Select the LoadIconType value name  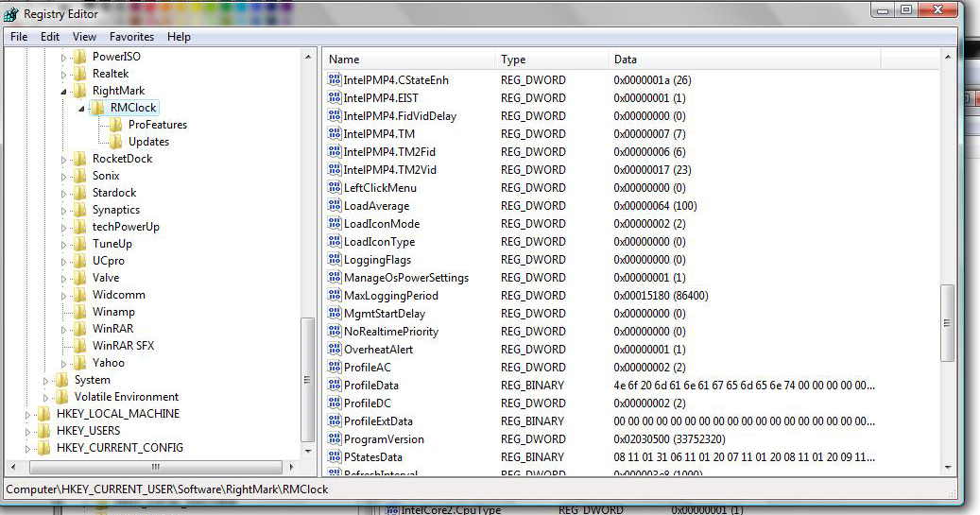[379, 242]
